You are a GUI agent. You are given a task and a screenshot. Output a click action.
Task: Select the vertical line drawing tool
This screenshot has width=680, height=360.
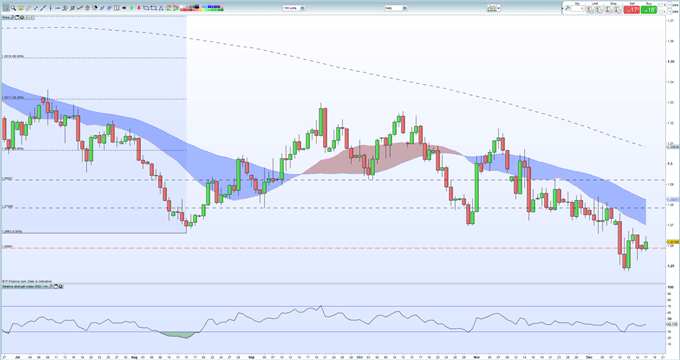pyautogui.click(x=50, y=8)
